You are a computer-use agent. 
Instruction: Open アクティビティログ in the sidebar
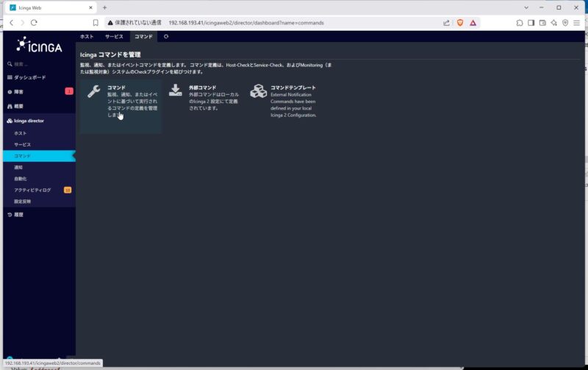click(x=39, y=191)
